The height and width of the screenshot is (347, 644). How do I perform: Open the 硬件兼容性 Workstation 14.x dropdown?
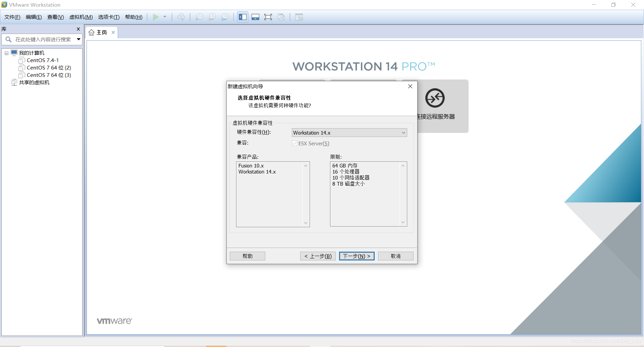(349, 133)
